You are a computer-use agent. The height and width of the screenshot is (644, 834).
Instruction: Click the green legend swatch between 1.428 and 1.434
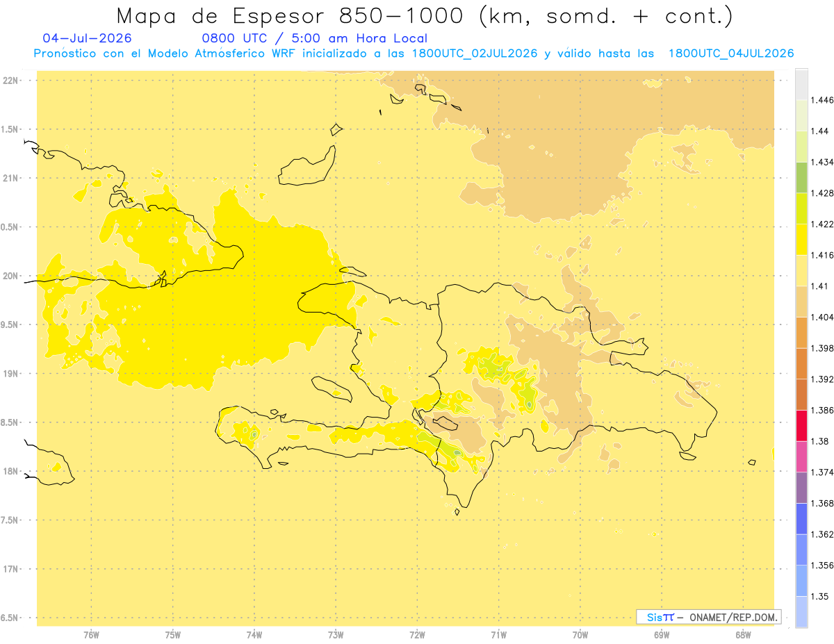click(801, 178)
